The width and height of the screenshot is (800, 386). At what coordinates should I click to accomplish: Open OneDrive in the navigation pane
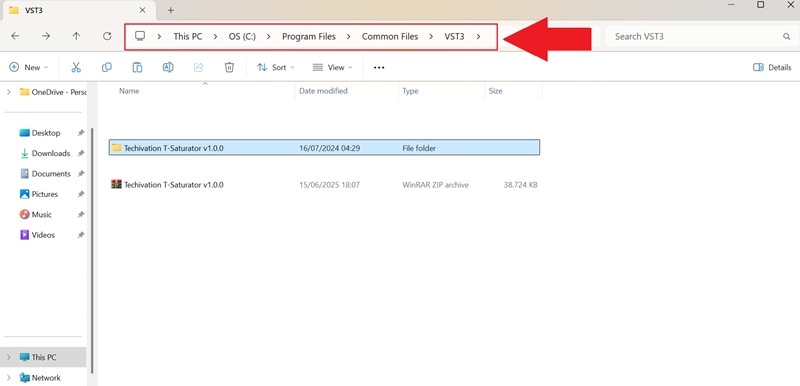tap(54, 92)
